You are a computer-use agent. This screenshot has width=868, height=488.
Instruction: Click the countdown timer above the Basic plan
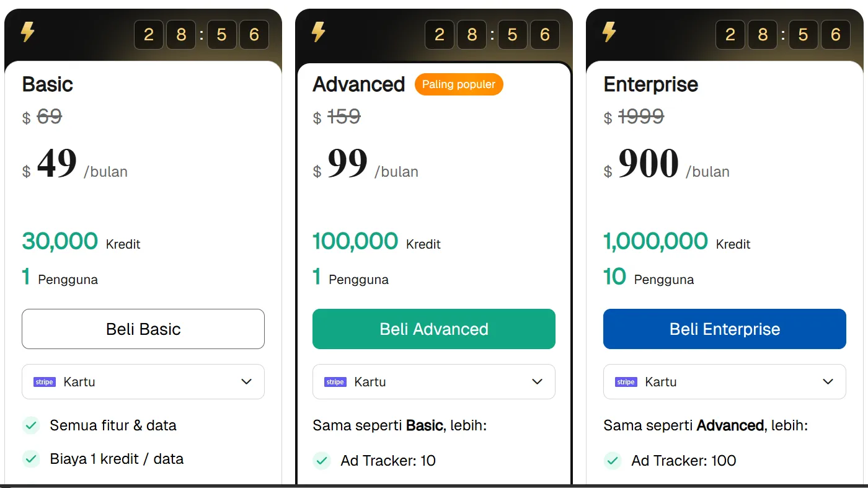201,35
